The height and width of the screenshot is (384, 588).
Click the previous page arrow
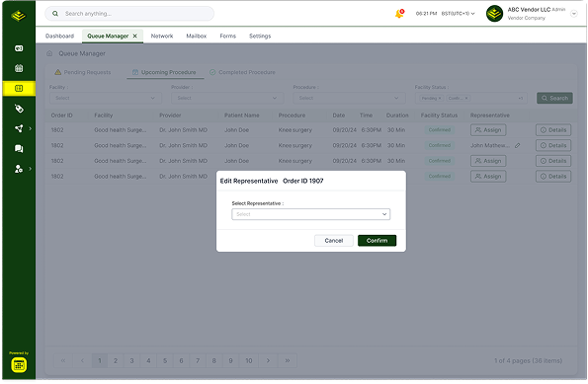[82, 360]
